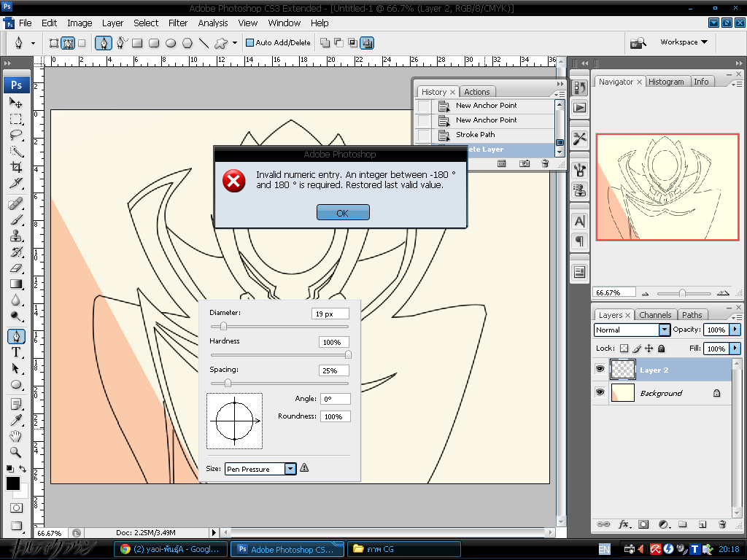Toggle Lock image pixels
The image size is (747, 560).
(x=637, y=349)
